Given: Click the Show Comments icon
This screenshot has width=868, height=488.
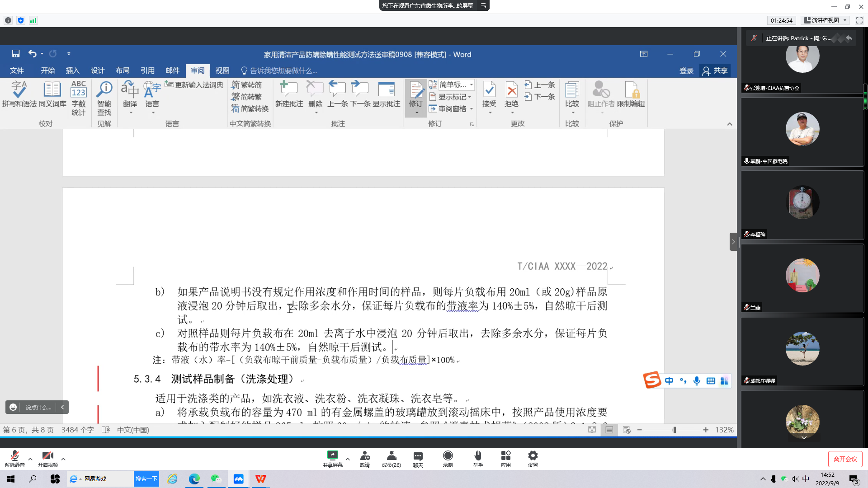Looking at the screenshot, I should [x=387, y=94].
